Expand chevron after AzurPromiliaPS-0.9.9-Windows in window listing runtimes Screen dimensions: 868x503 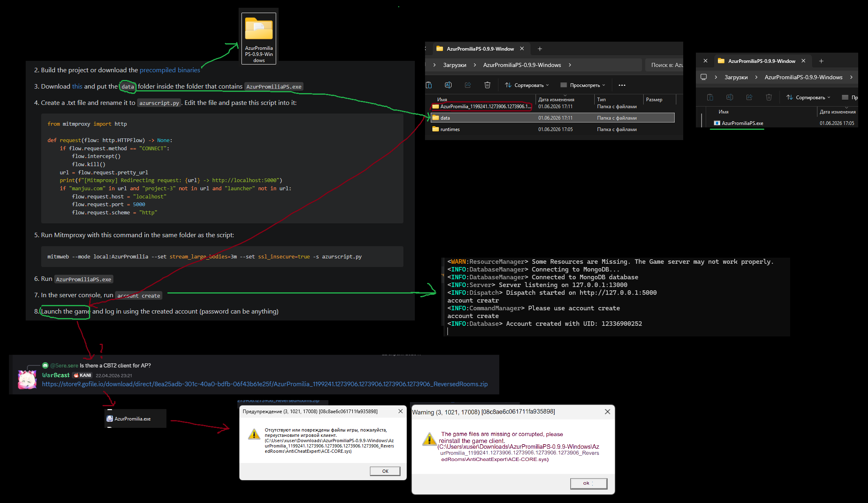click(570, 65)
